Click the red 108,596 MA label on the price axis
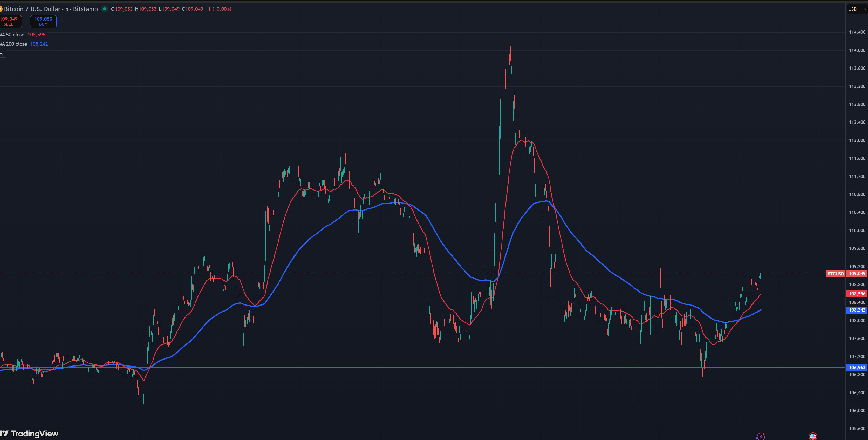The image size is (868, 440). pyautogui.click(x=857, y=294)
